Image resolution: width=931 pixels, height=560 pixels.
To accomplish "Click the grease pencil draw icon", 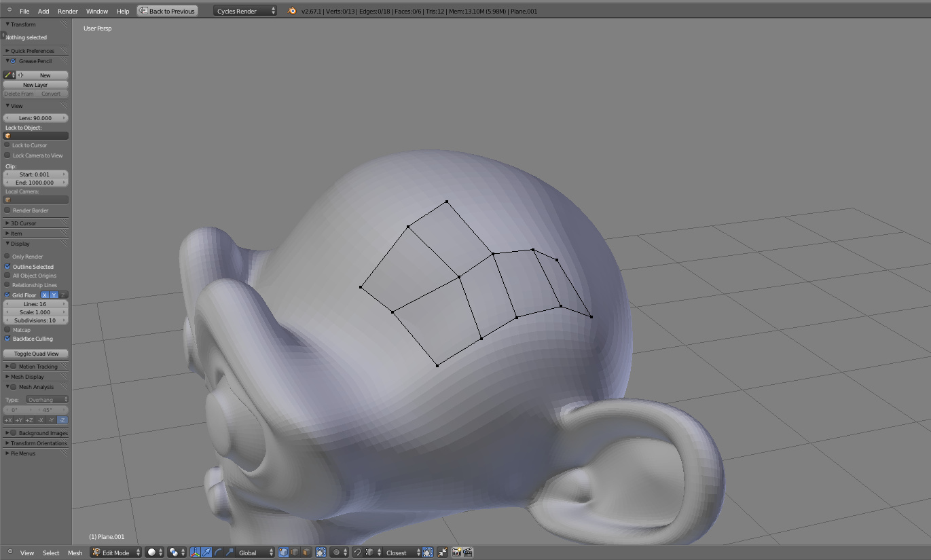I will (x=7, y=75).
